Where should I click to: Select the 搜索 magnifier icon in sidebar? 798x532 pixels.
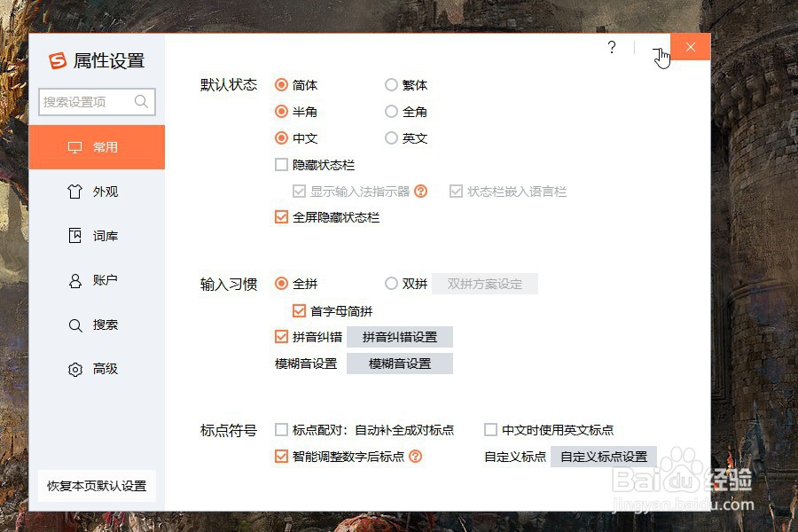(x=74, y=325)
